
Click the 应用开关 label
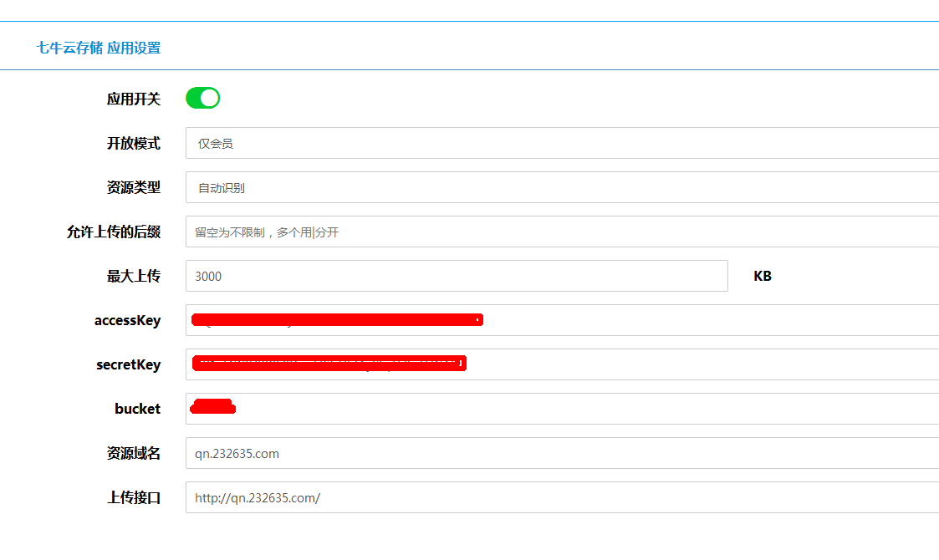click(x=134, y=99)
